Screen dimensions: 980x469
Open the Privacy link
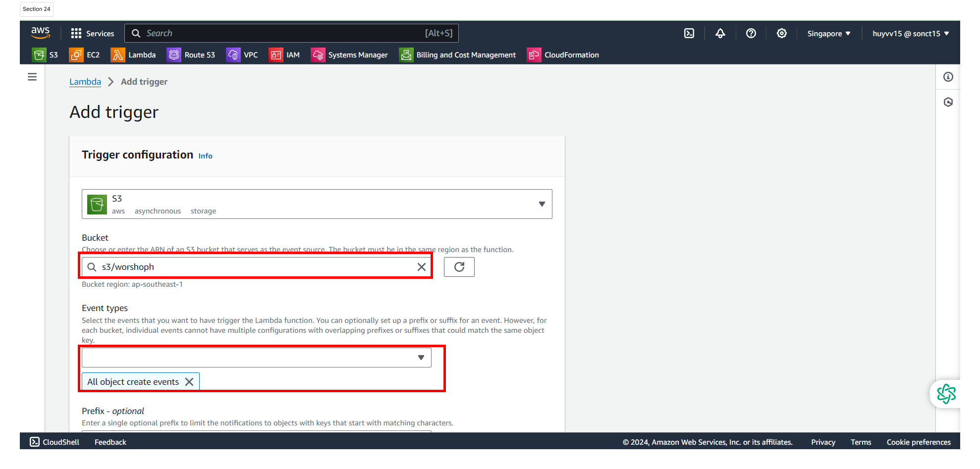click(823, 442)
